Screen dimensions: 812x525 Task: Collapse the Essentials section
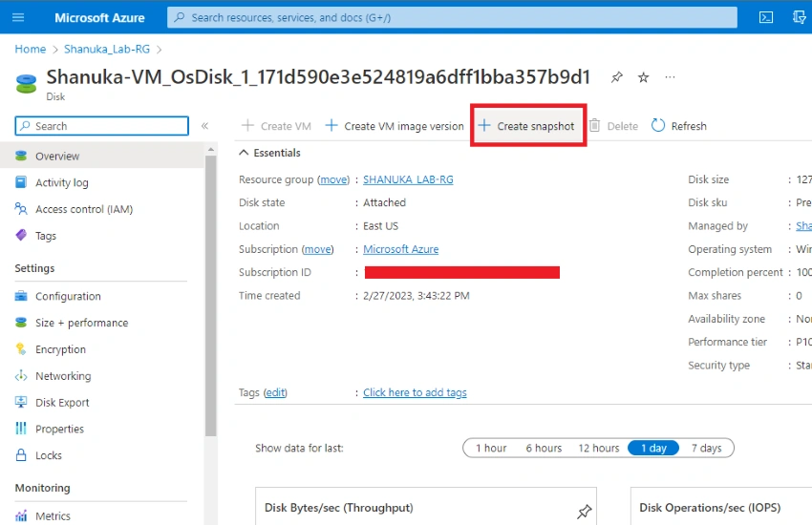click(x=244, y=153)
